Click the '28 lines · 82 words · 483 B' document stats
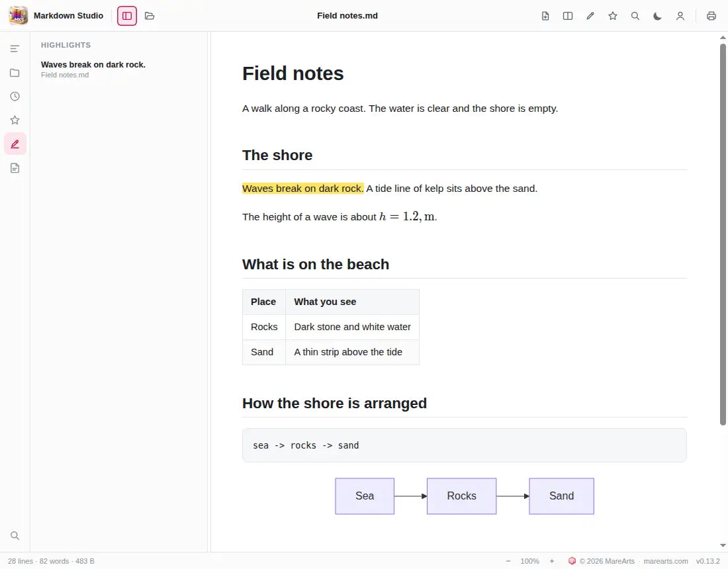The image size is (728, 569). [51, 561]
